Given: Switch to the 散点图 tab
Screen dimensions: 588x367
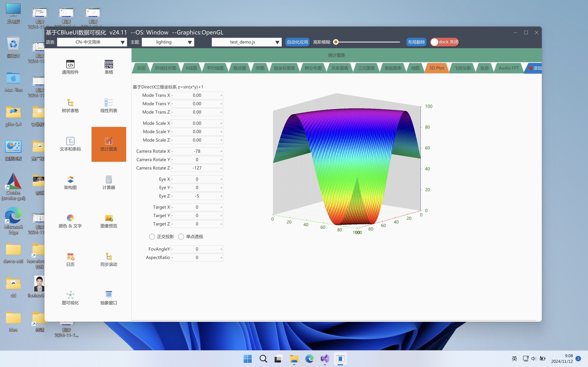Looking at the screenshot, I should click(x=240, y=68).
